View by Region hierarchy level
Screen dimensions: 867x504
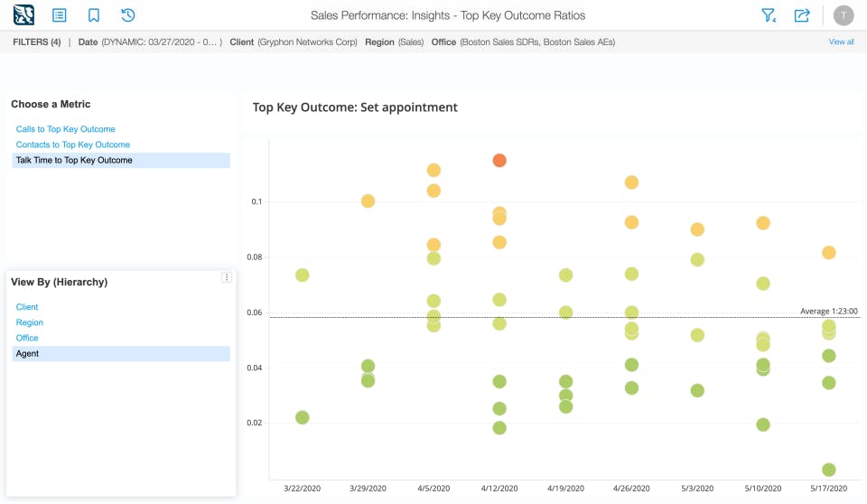(x=29, y=322)
